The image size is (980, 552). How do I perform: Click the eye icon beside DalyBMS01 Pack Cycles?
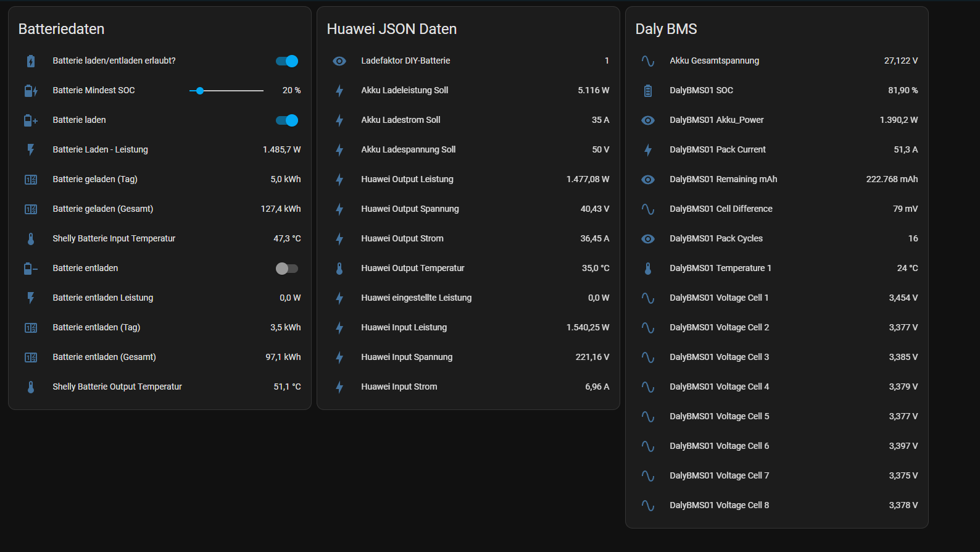coord(648,239)
